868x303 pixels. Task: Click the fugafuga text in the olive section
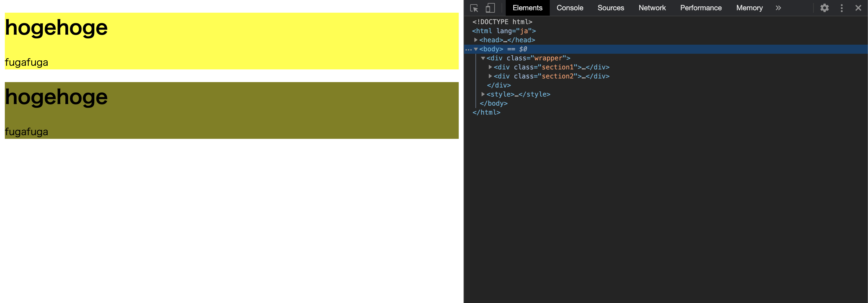(27, 132)
